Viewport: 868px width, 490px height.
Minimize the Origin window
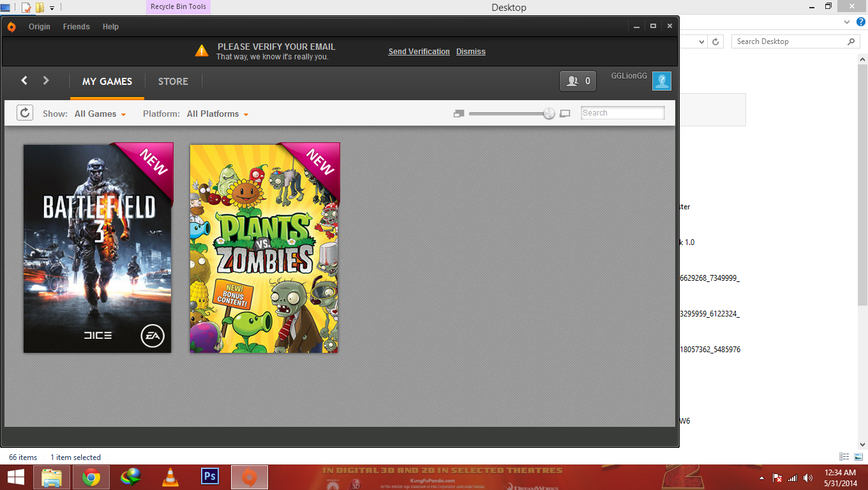click(636, 26)
